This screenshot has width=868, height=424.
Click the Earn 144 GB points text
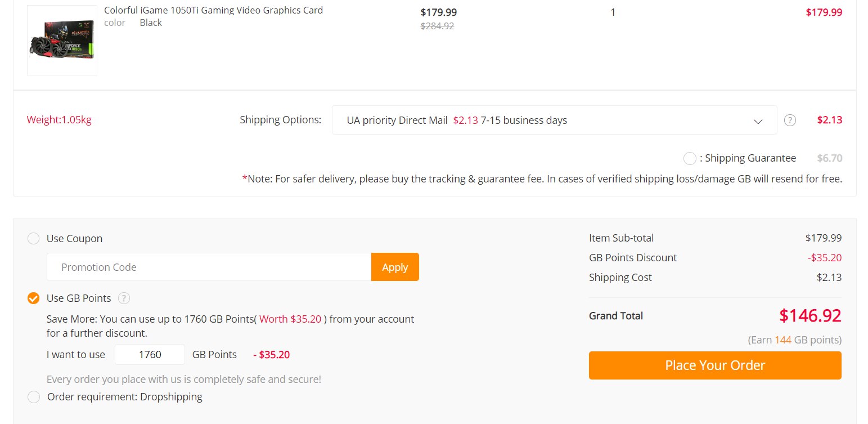point(794,340)
